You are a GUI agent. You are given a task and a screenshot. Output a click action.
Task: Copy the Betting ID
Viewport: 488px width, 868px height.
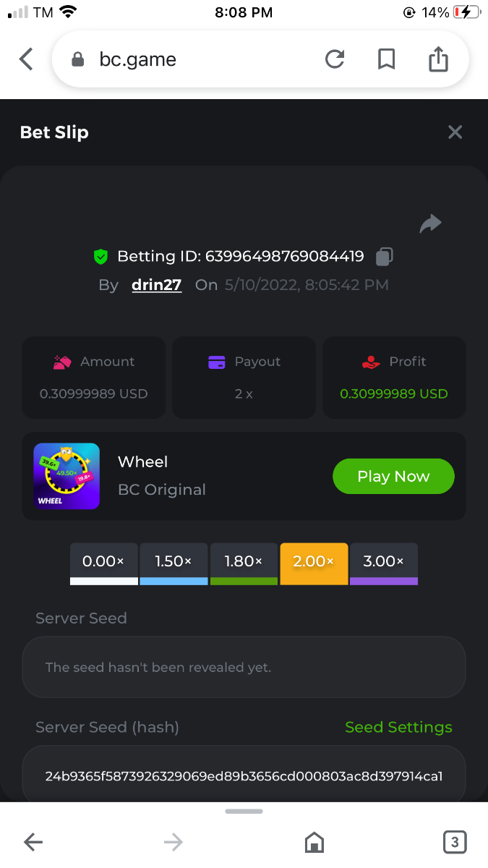385,256
